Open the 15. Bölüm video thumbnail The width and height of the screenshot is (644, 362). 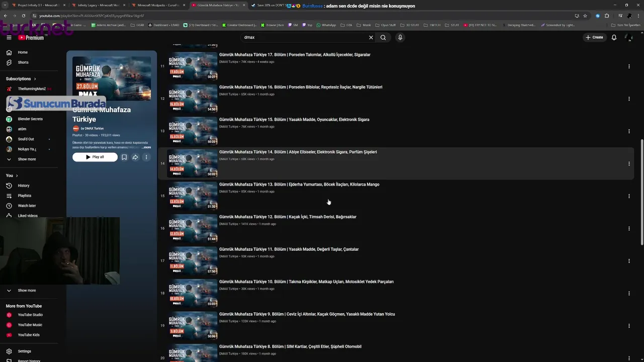(x=192, y=131)
